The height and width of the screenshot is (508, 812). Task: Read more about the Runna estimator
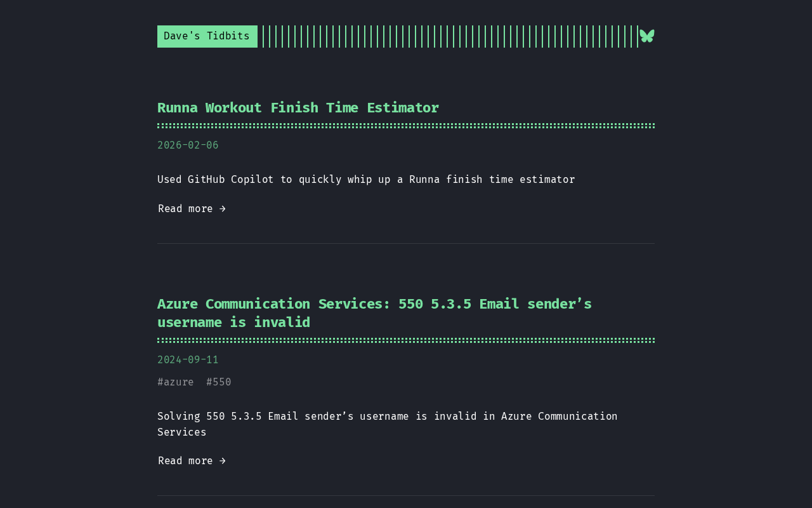click(x=192, y=209)
